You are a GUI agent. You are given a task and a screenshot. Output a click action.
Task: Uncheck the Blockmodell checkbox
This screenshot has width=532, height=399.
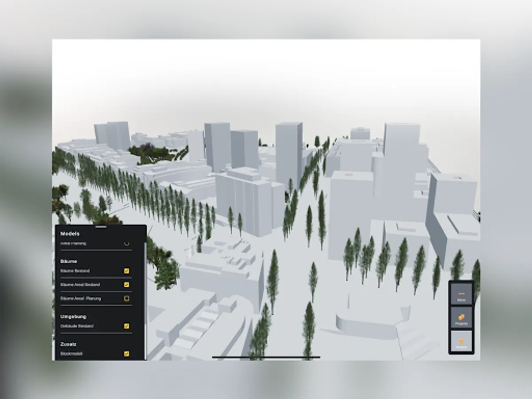(126, 354)
